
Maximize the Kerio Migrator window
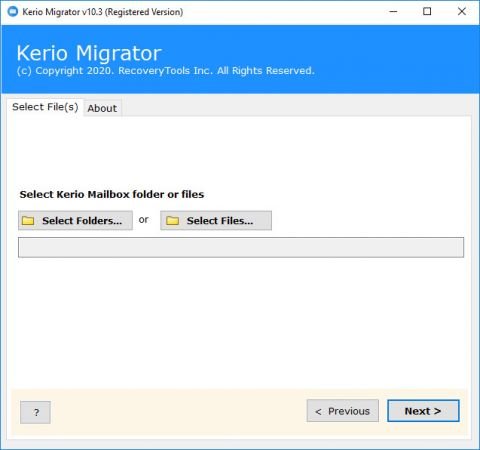click(427, 12)
